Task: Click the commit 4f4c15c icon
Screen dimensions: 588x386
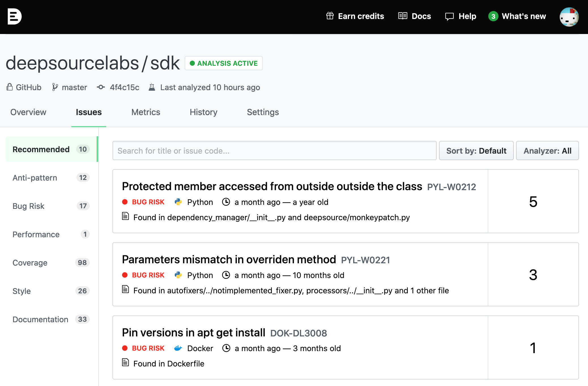Action: [101, 87]
